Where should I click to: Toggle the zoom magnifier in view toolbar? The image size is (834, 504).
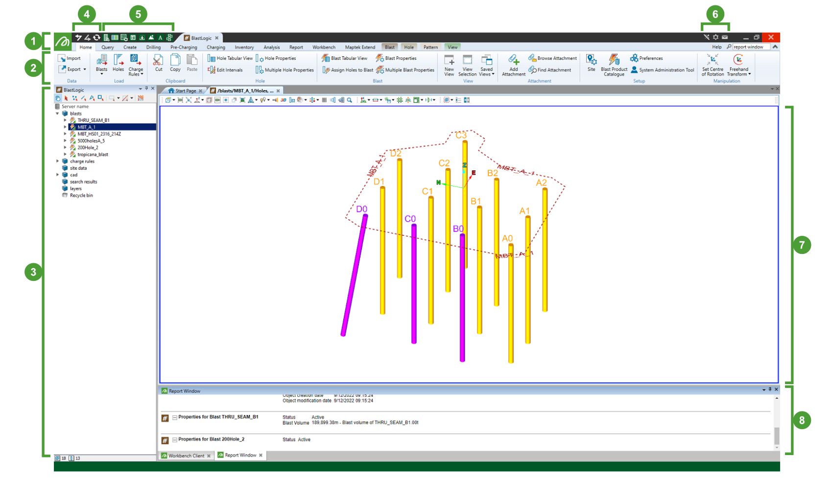(350, 100)
